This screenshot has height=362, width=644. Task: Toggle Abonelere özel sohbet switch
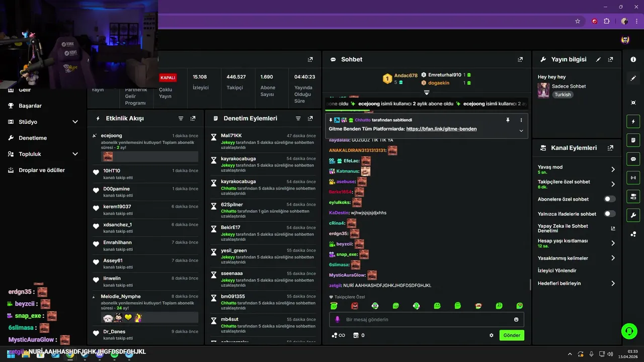[x=609, y=199]
